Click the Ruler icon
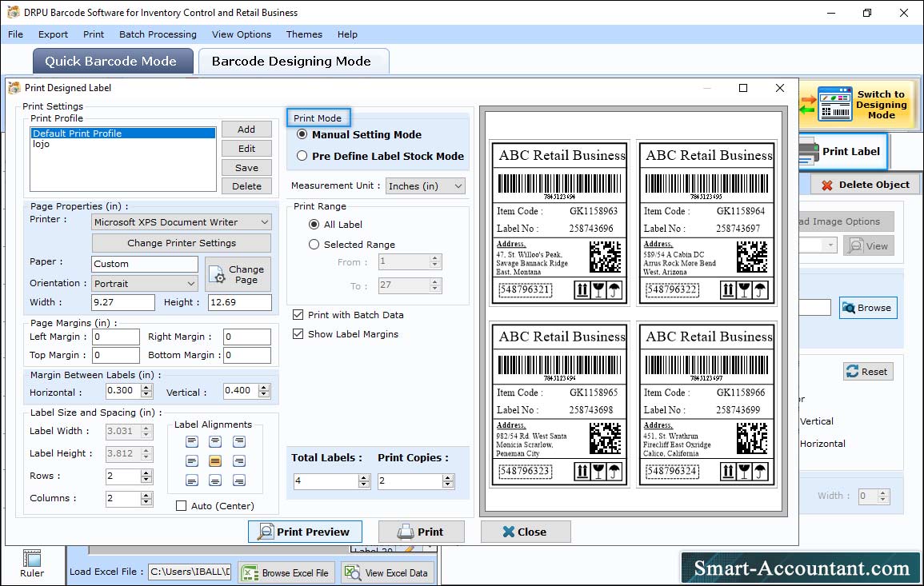Screen dimensions: 924x586 click(x=32, y=558)
